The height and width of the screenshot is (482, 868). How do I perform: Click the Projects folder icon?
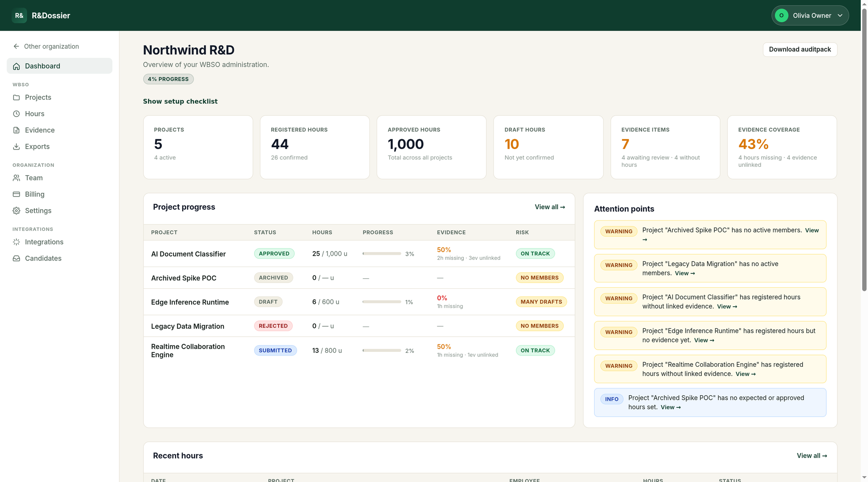(16, 98)
